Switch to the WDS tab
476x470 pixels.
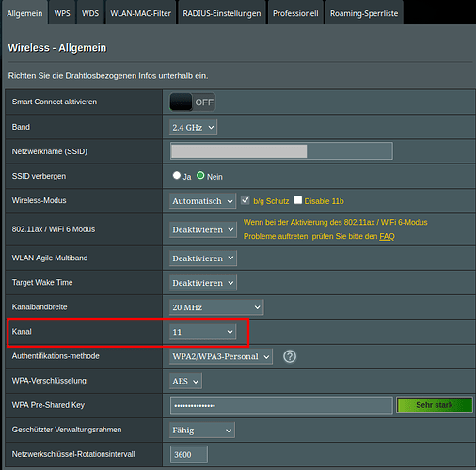coord(90,13)
